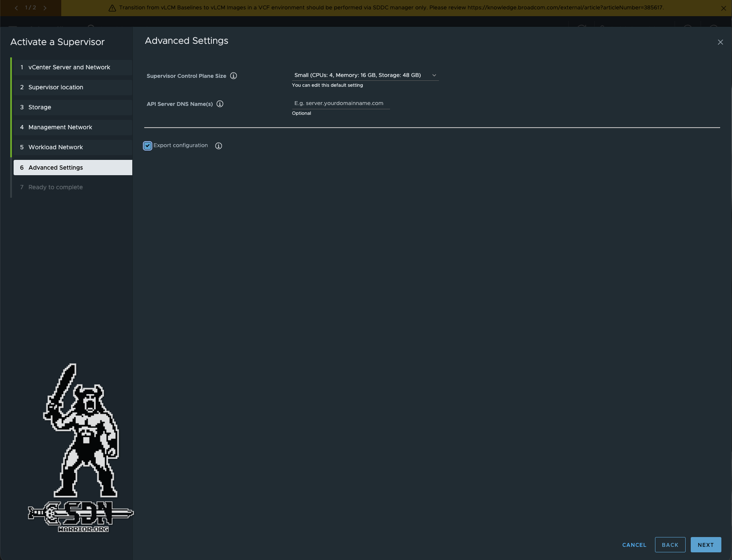Go to next notification arrow
This screenshot has height=560, width=732.
pyautogui.click(x=45, y=8)
